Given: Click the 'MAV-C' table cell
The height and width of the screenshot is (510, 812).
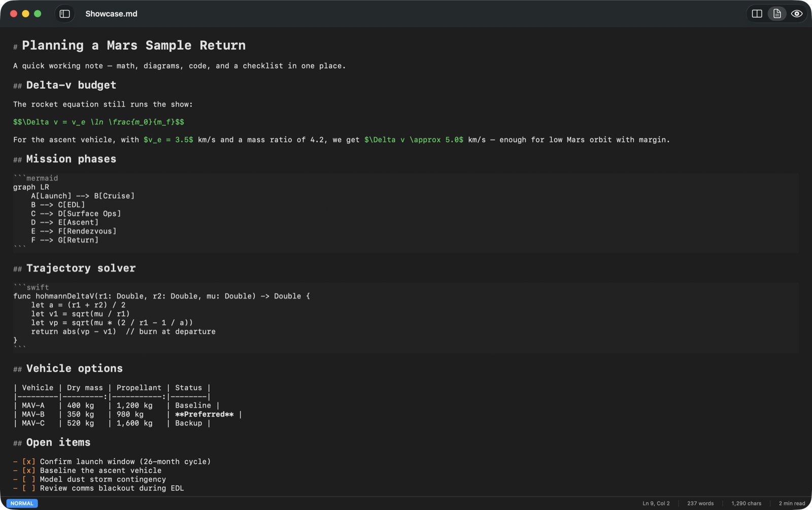Looking at the screenshot, I should click(x=33, y=423).
